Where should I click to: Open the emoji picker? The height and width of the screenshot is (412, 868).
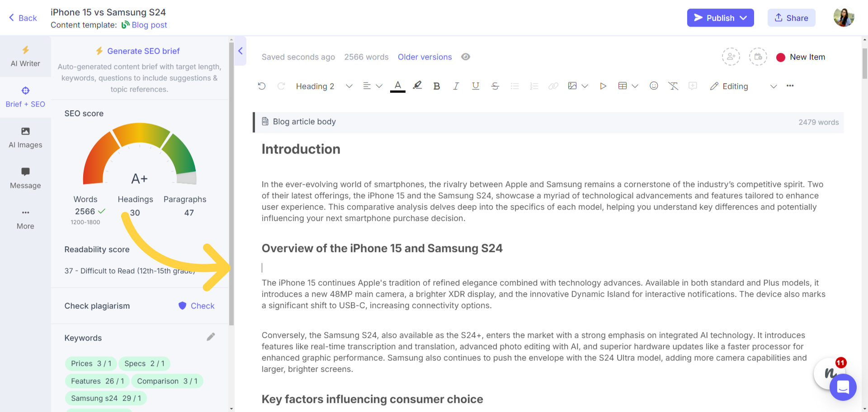654,86
